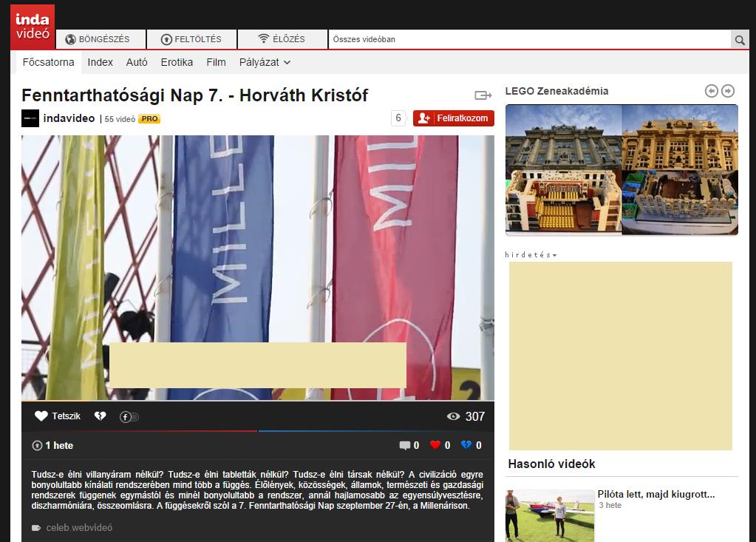Click the celeb tag link

pos(58,527)
